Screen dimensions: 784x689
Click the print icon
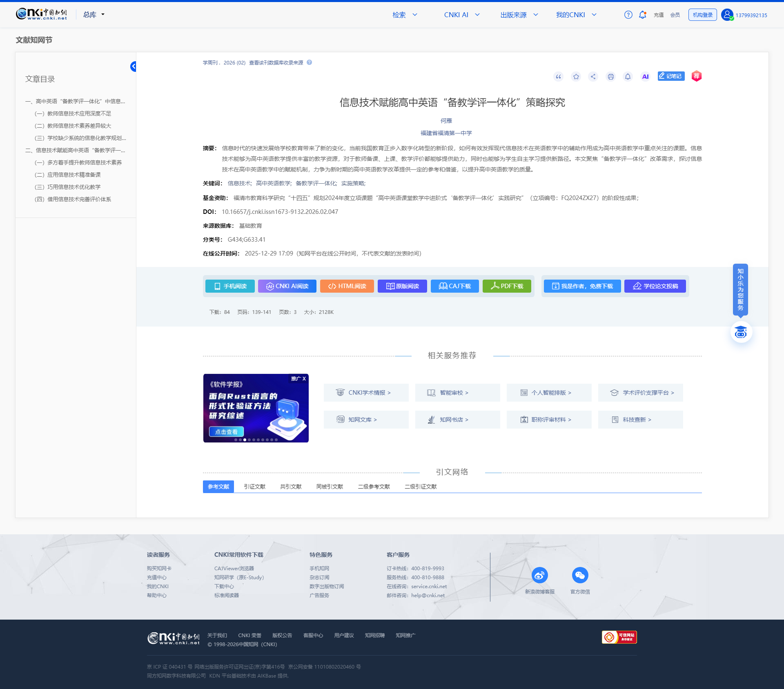pos(610,77)
